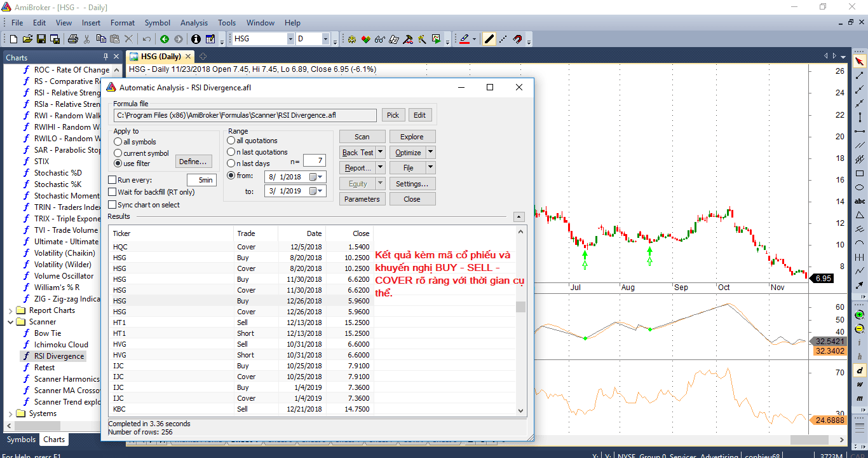The image size is (868, 458).
Task: Go to previous symbol with green left arrow
Action: 165,39
